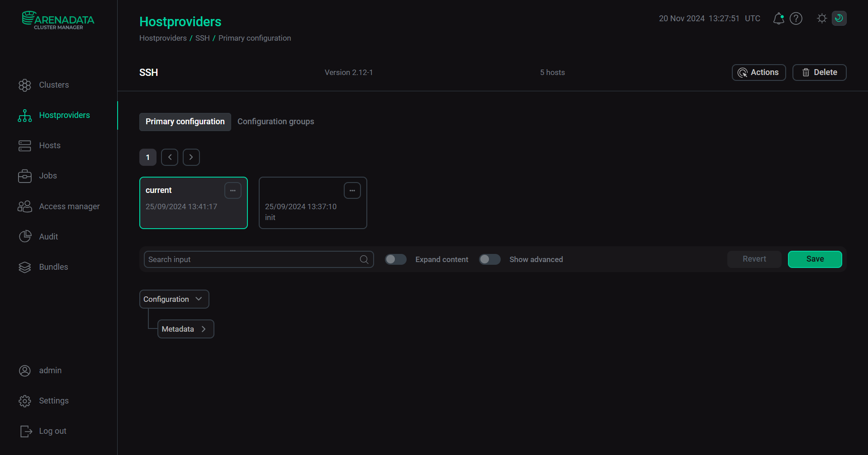Click Hostproviders breadcrumb link
This screenshot has width=868, height=455.
(163, 38)
